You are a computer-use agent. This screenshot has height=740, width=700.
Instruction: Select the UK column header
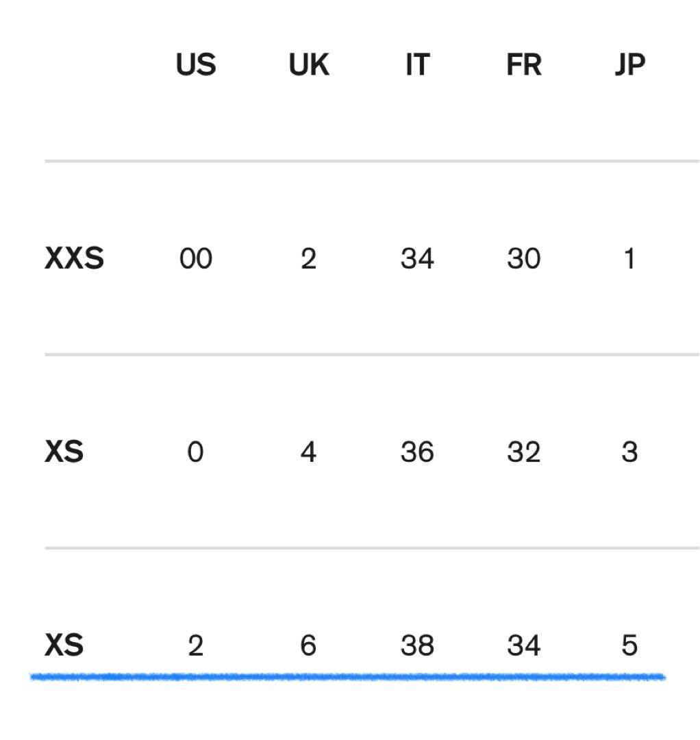309,64
